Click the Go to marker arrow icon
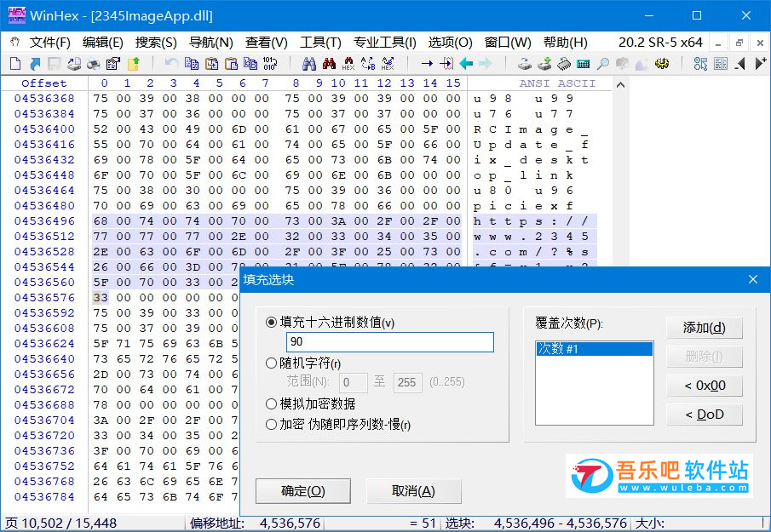Image resolution: width=771 pixels, height=532 pixels. [446, 63]
